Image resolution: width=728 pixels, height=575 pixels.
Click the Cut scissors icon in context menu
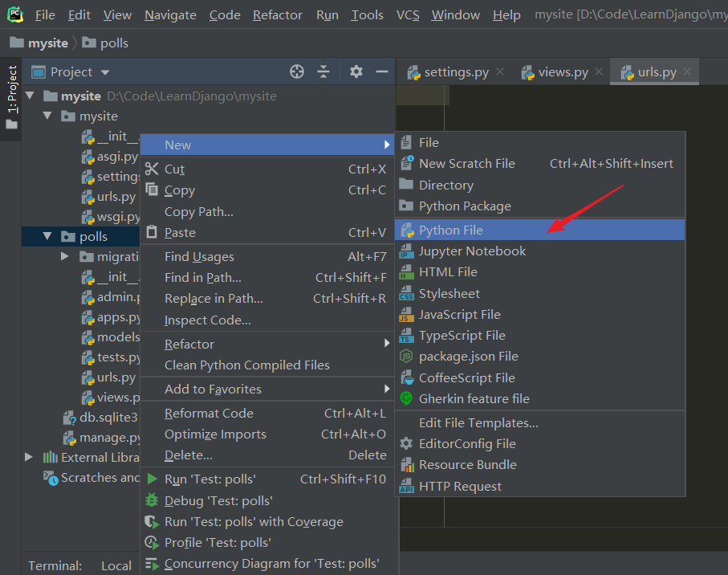click(x=152, y=169)
